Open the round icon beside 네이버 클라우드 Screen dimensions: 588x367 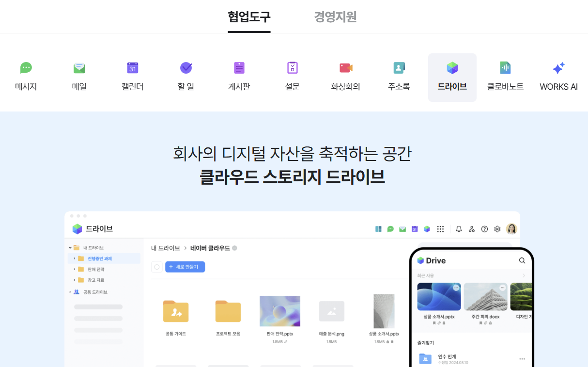[x=234, y=248]
